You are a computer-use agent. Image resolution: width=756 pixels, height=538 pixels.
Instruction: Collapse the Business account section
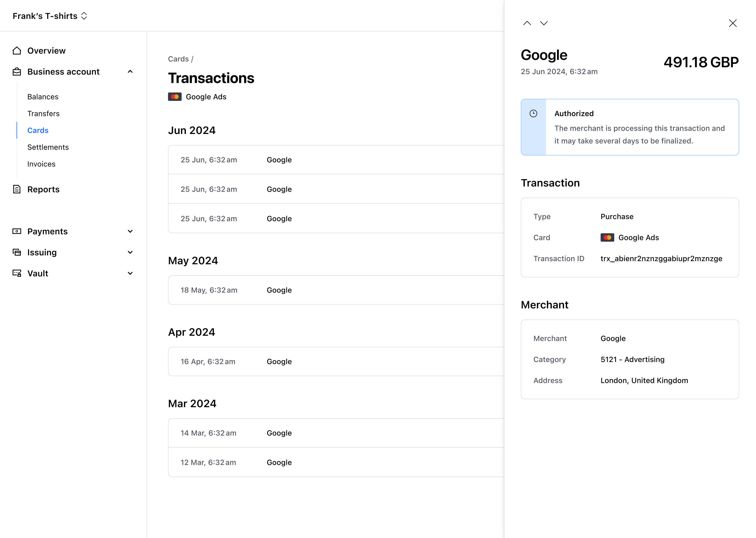pos(130,71)
